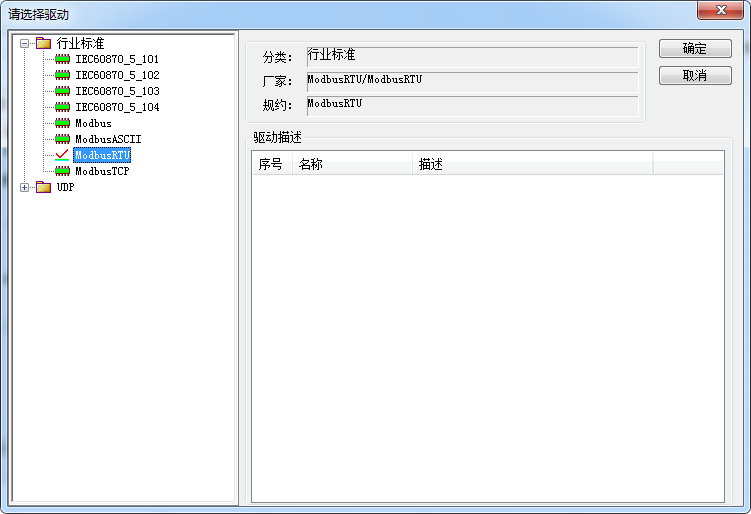Select the IEC60870_5_104 tree item

point(117,107)
